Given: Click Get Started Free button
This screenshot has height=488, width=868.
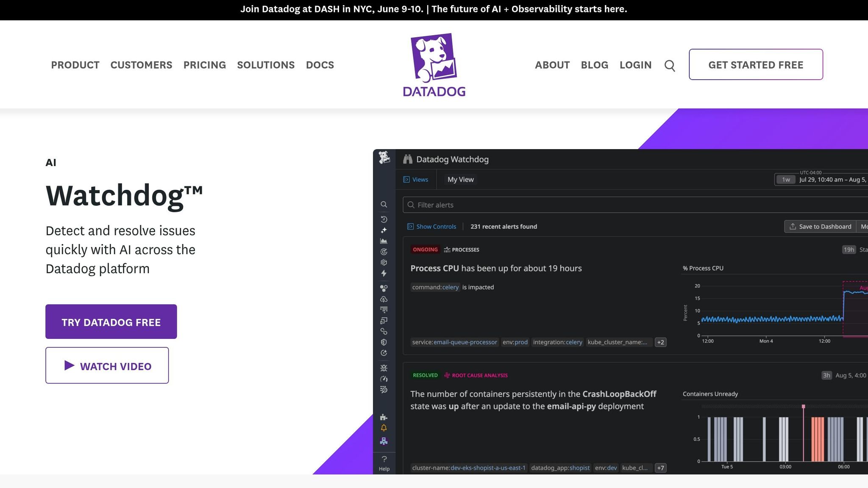Looking at the screenshot, I should 756,64.
